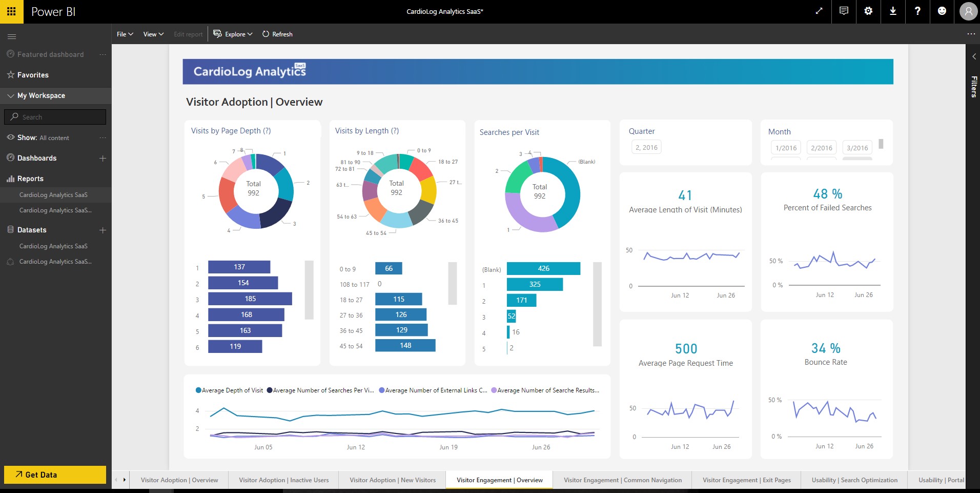
Task: Click the Visits by Length scrollbar
Action: 453,283
